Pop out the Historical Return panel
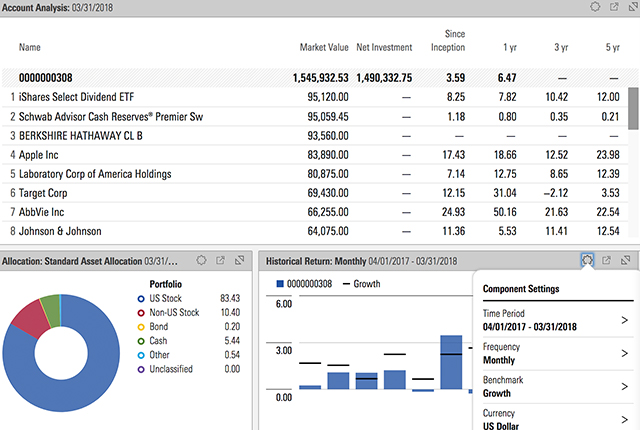Image resolution: width=640 pixels, height=430 pixels. coord(606,260)
